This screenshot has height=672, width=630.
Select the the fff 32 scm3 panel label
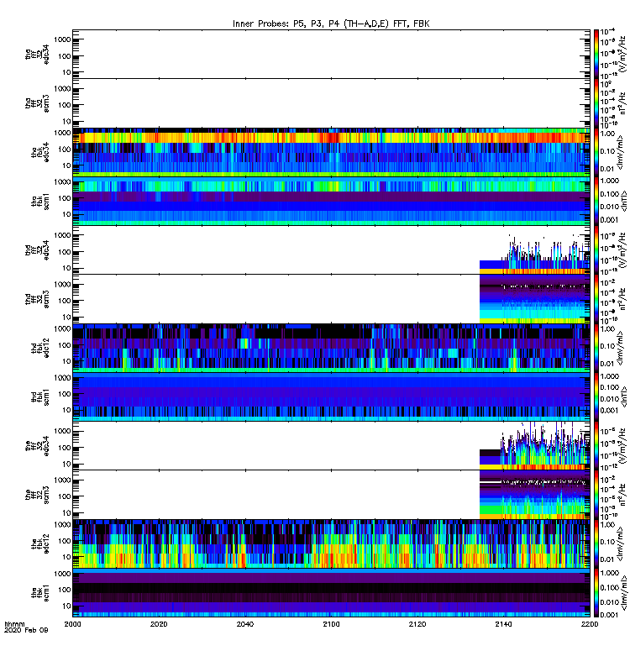click(x=37, y=495)
